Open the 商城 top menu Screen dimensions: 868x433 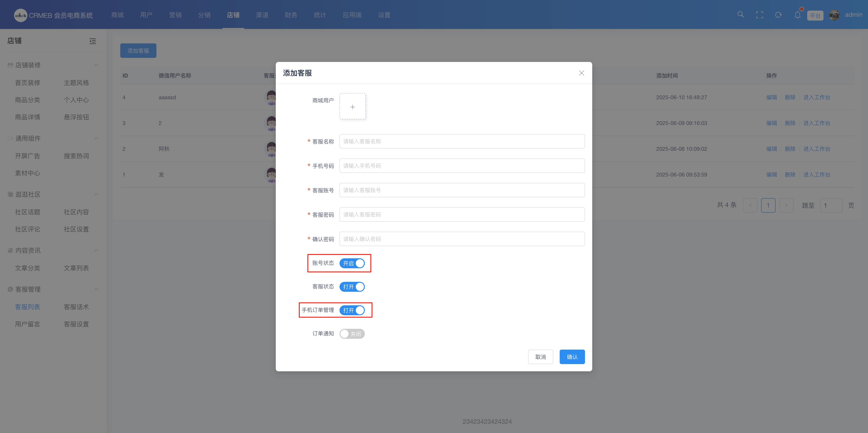pos(118,15)
